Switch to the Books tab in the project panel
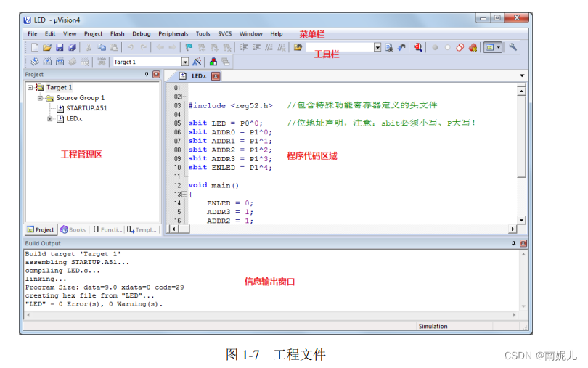The height and width of the screenshot is (368, 588). (73, 229)
